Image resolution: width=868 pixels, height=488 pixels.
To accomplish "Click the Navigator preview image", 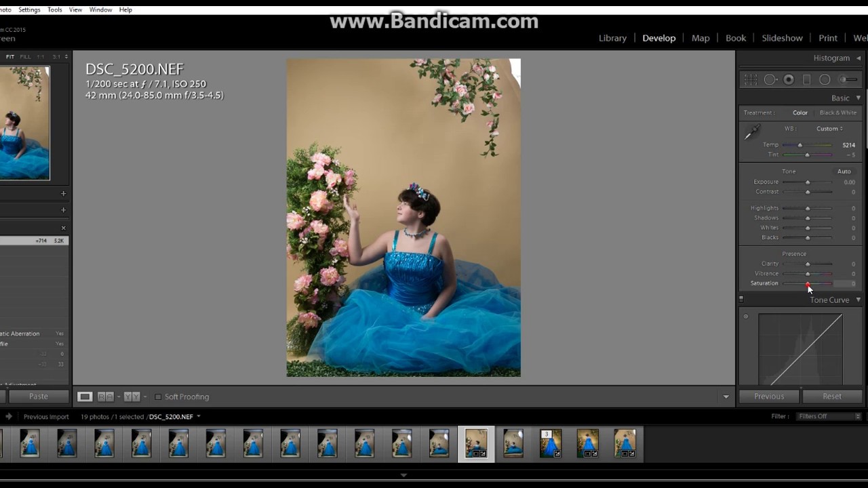I will click(24, 123).
